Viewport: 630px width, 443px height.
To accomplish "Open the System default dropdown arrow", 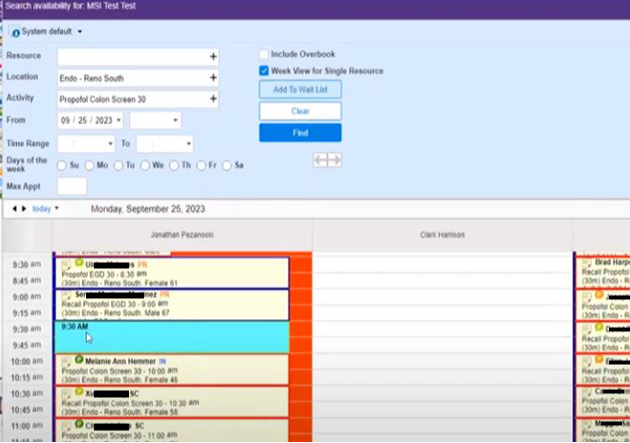I will [80, 32].
